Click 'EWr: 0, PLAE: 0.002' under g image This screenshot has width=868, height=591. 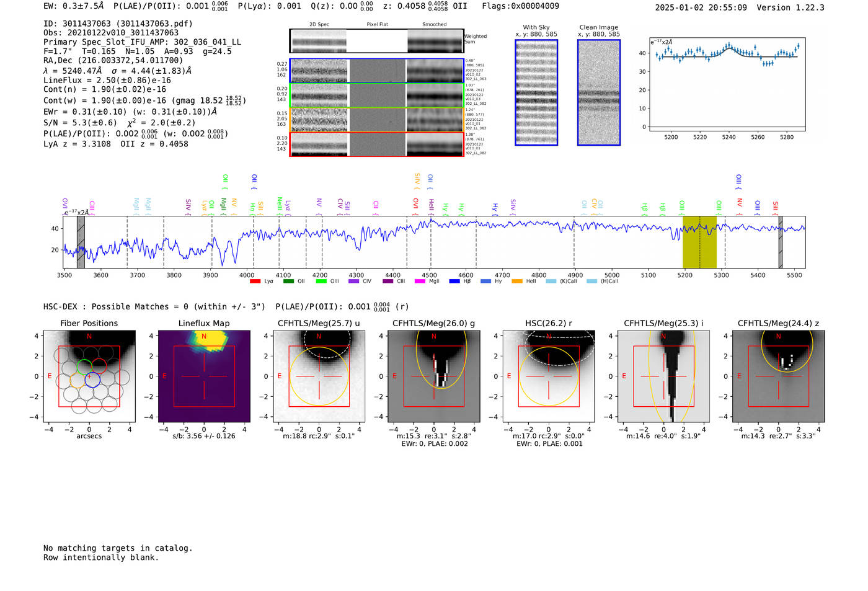pyautogui.click(x=434, y=444)
